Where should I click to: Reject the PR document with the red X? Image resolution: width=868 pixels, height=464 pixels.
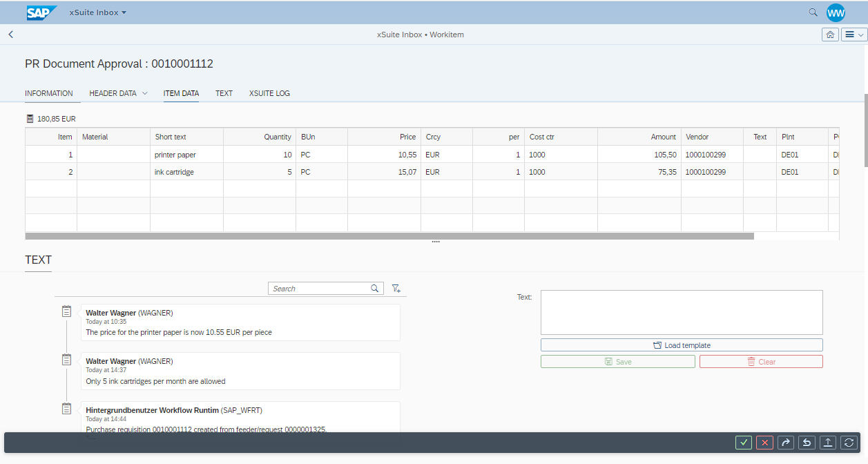(x=764, y=443)
